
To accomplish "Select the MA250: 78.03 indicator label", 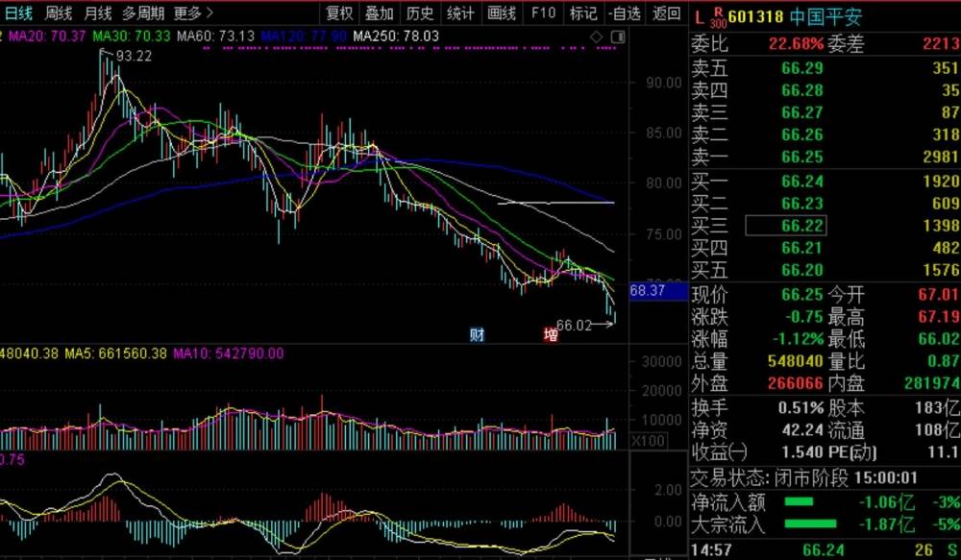I will [396, 37].
